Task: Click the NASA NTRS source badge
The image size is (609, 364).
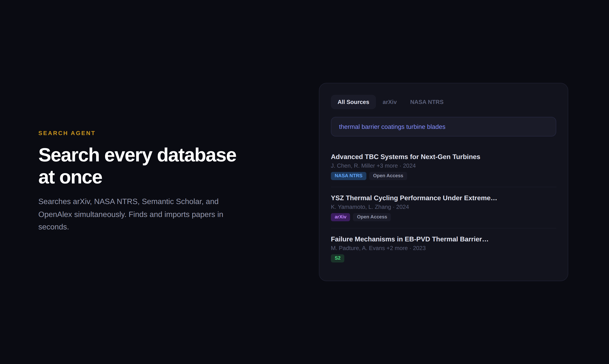Action: pyautogui.click(x=348, y=176)
